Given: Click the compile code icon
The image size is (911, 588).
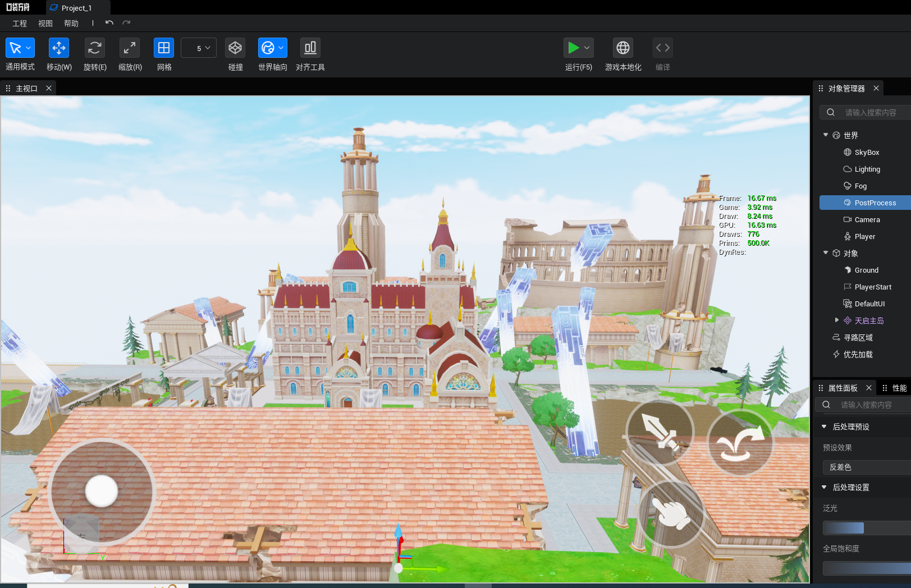Looking at the screenshot, I should (663, 48).
